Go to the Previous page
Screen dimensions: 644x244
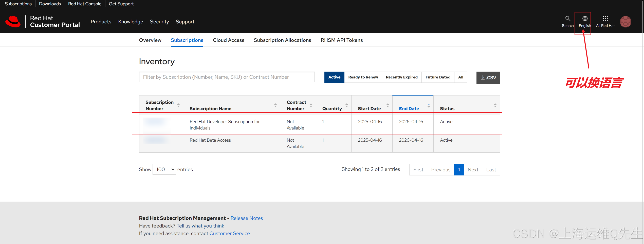pyautogui.click(x=441, y=170)
